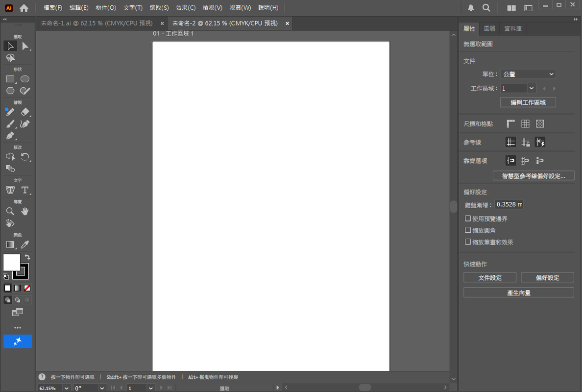Select the Touch Type tool

pos(10,190)
